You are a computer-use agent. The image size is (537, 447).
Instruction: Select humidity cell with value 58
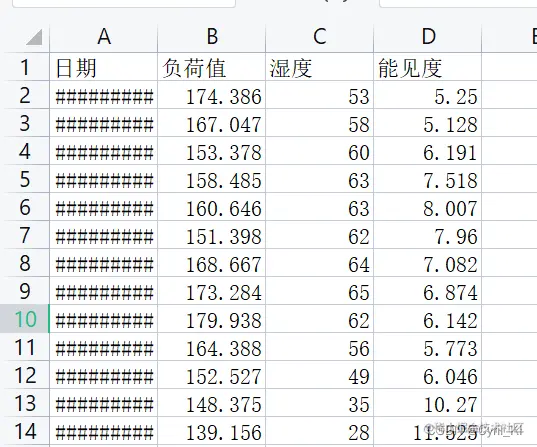coord(319,123)
